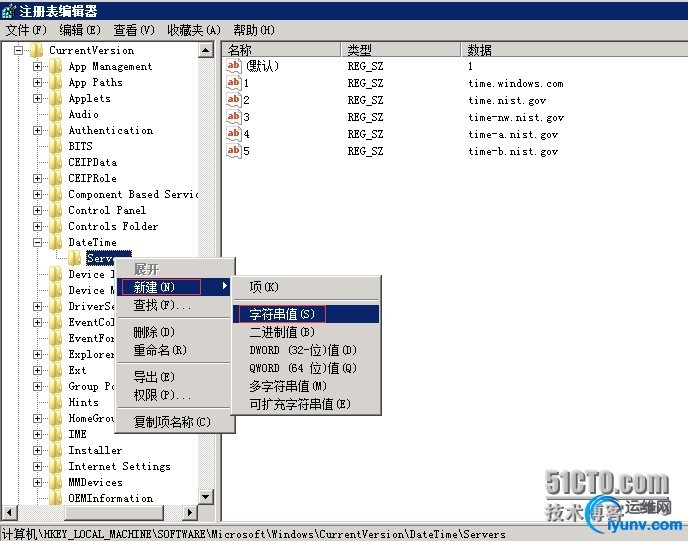688x541 pixels.
Task: Collapse the CurrentVersion tree node
Action: [18, 50]
